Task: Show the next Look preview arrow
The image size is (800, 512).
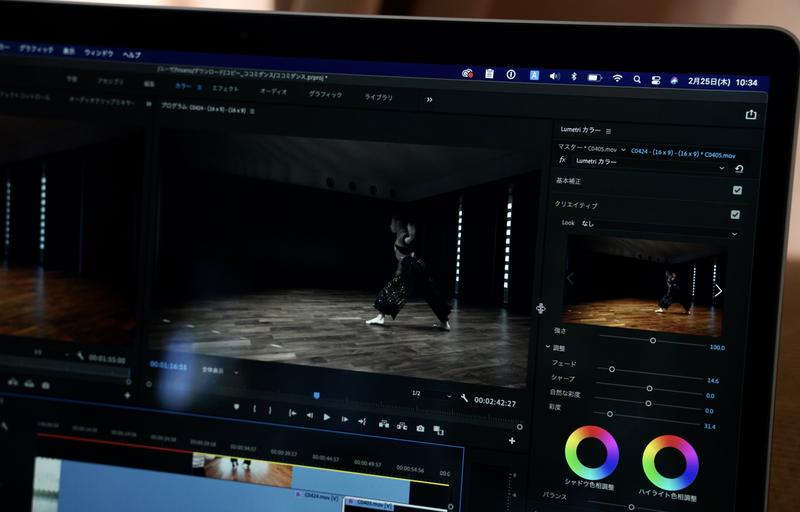Action: [717, 291]
